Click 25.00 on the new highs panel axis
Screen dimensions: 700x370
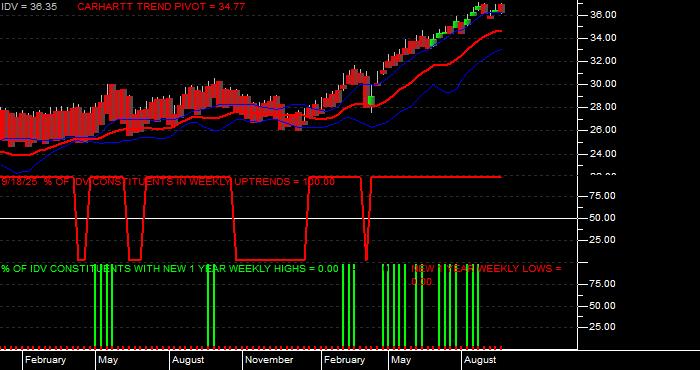pos(602,327)
